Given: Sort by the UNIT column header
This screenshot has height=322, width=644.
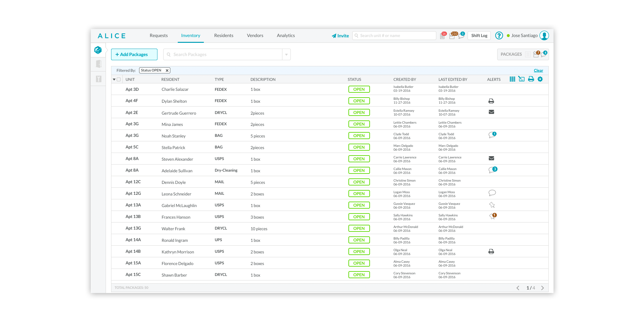Looking at the screenshot, I should (x=130, y=80).
